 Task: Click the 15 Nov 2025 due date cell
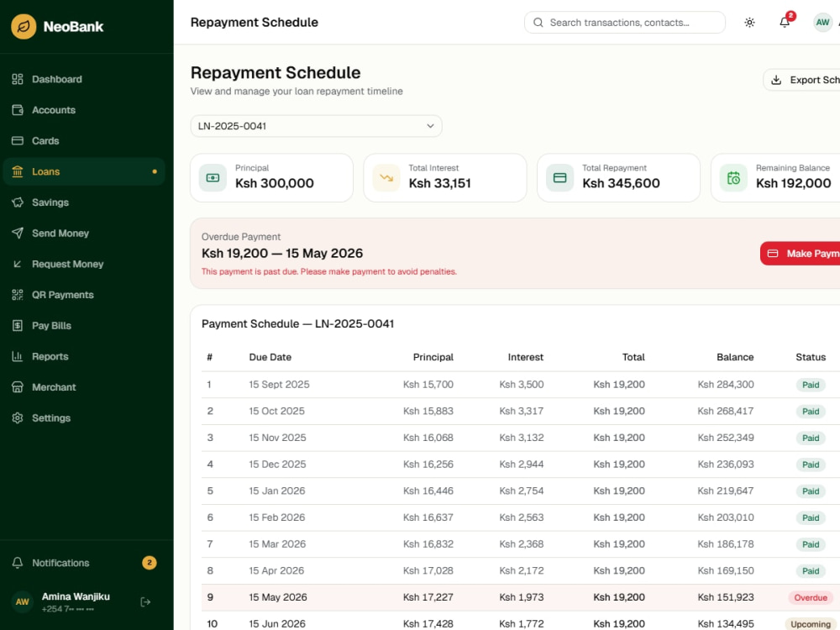[277, 438]
